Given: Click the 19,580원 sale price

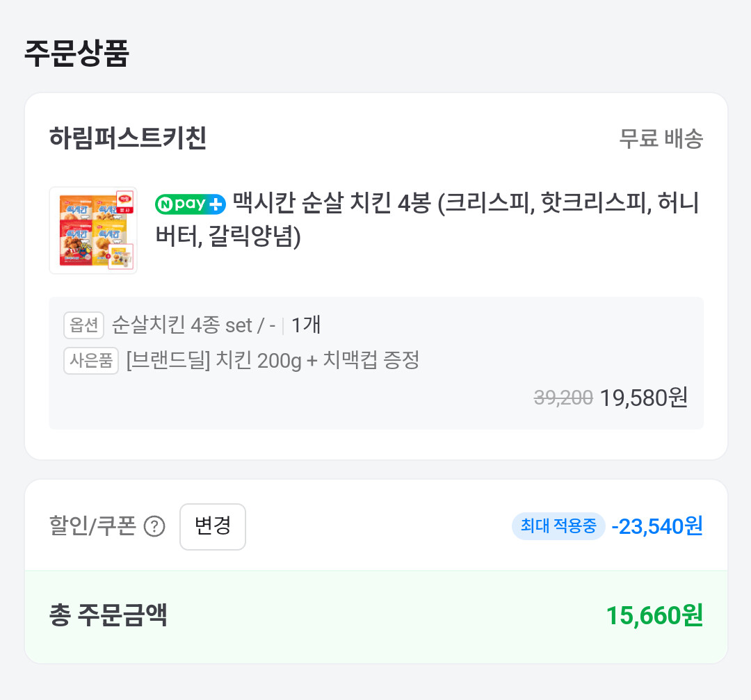Looking at the screenshot, I should 644,398.
